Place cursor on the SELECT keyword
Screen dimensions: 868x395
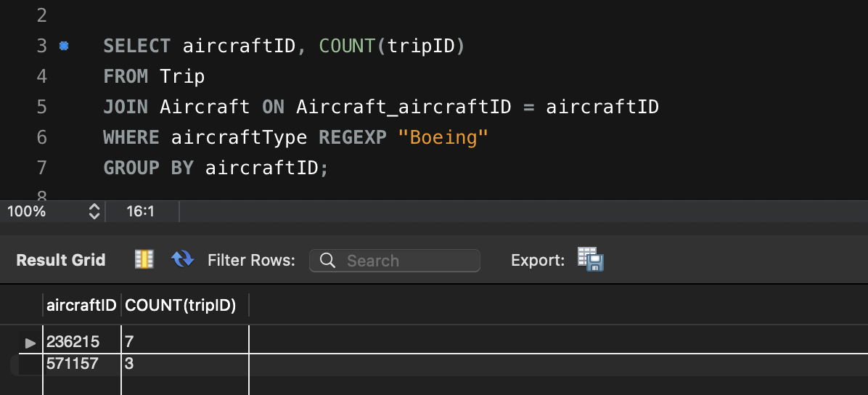(x=136, y=46)
